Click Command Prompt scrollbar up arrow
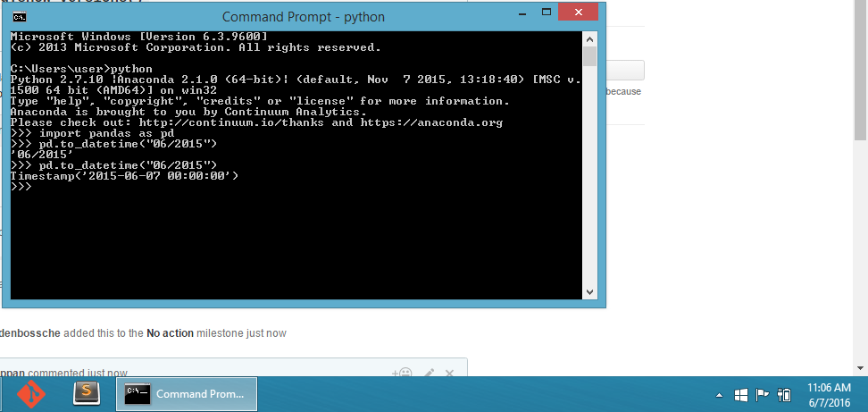868x412 pixels. tap(589, 39)
